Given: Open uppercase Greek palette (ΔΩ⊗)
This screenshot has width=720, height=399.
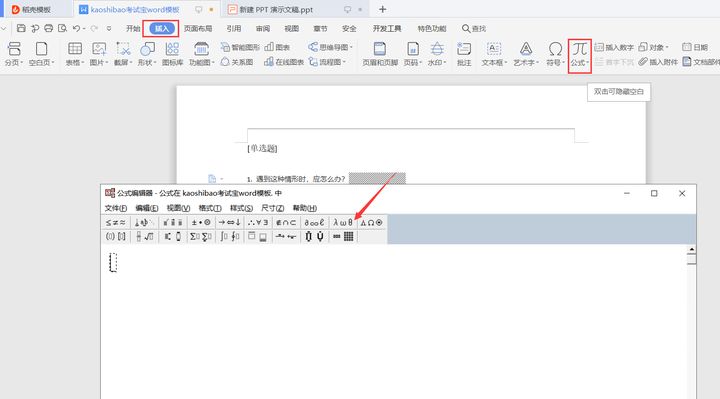Looking at the screenshot, I should (371, 222).
